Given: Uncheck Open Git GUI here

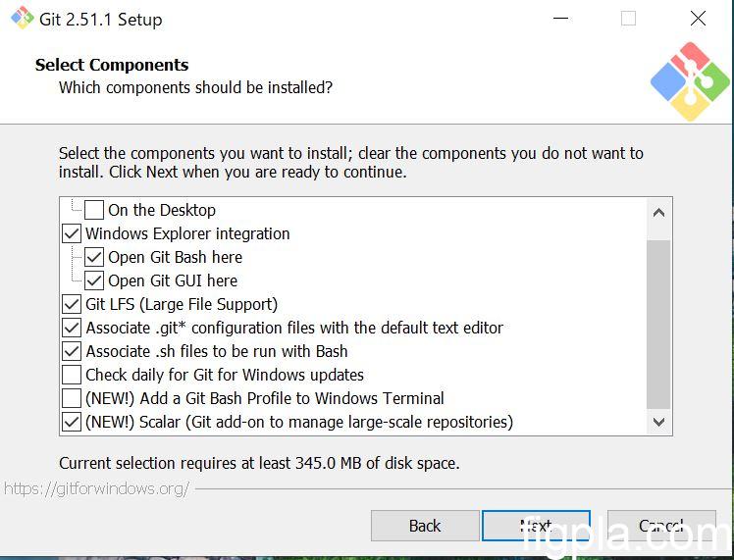Looking at the screenshot, I should coord(94,280).
